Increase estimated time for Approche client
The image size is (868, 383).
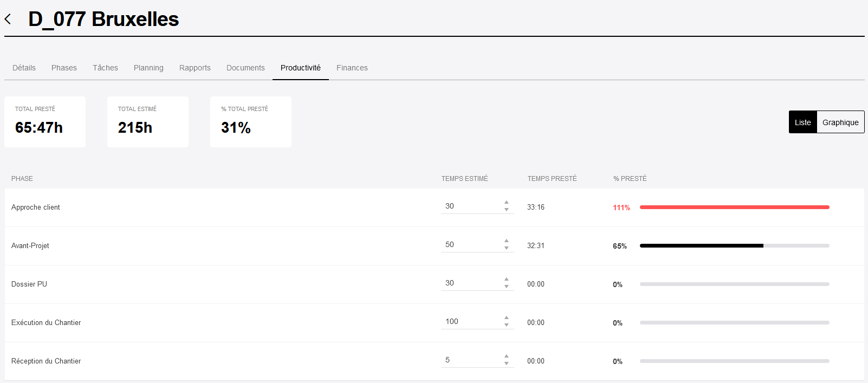(507, 203)
